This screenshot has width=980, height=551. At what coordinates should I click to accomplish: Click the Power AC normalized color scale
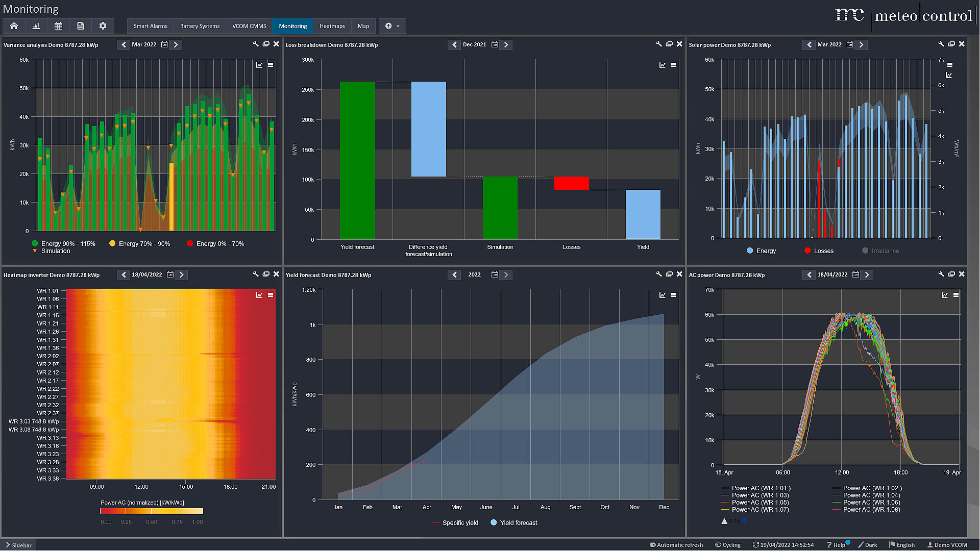click(152, 511)
